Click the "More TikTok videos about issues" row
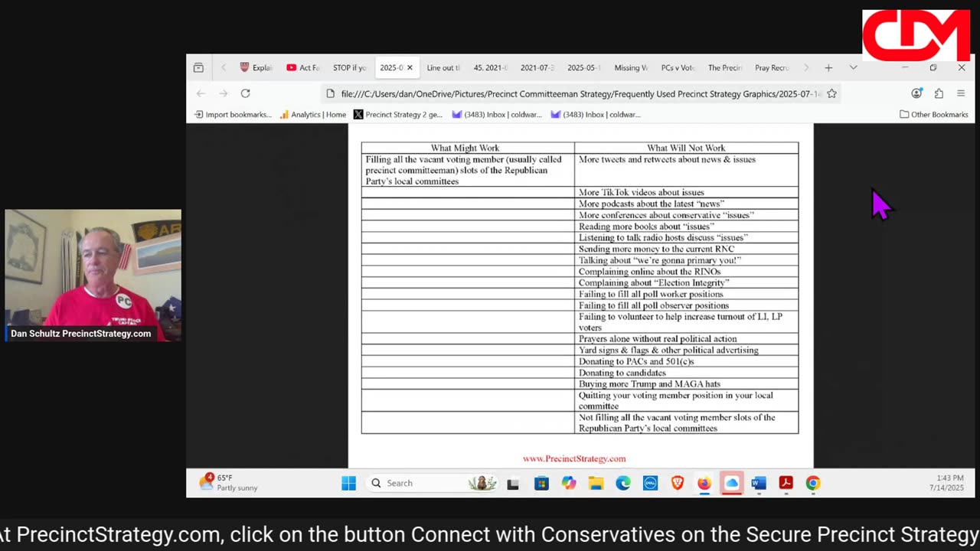The image size is (980, 551). point(686,192)
